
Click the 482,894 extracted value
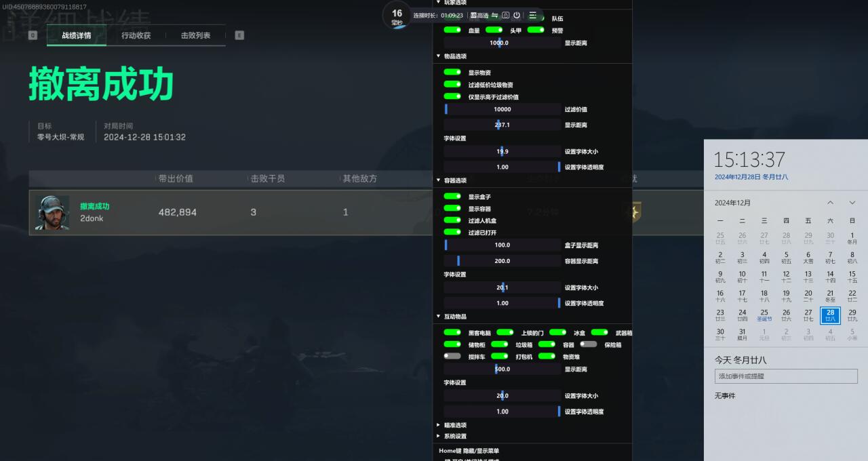coord(178,212)
